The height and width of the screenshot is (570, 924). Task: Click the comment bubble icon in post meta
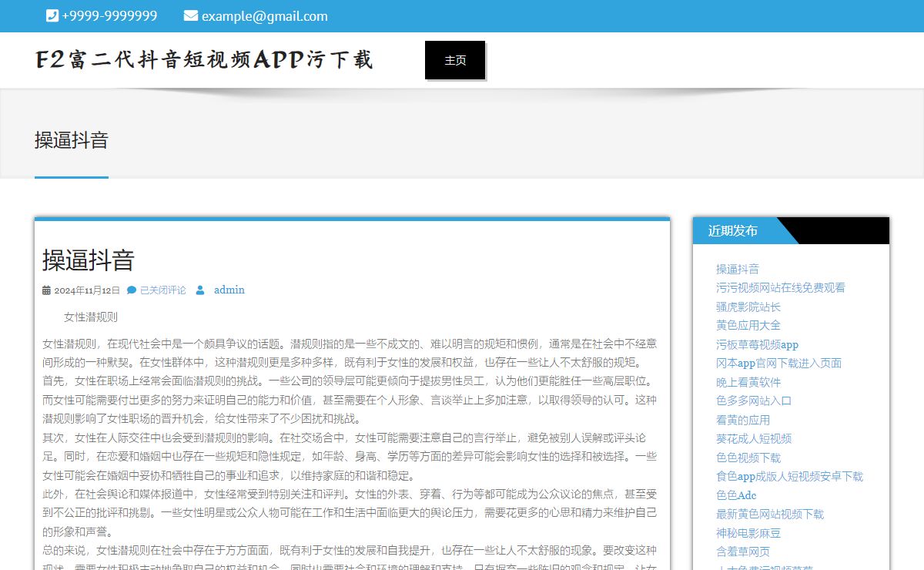(132, 290)
